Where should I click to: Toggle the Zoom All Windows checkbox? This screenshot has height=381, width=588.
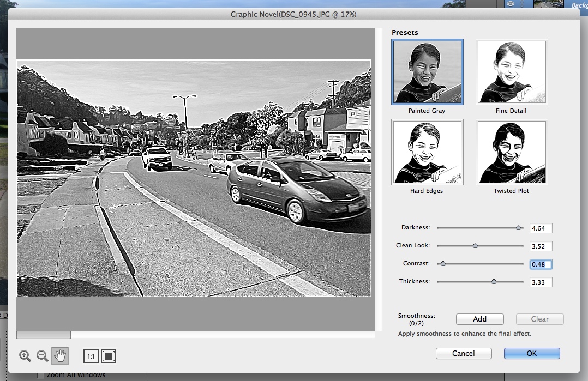[40, 375]
